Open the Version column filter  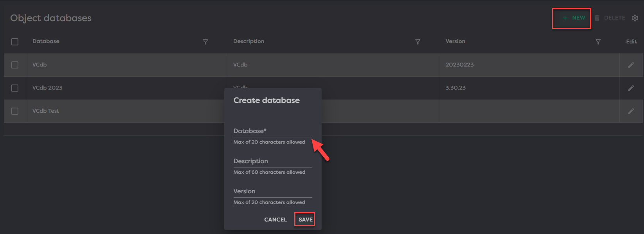tap(598, 42)
